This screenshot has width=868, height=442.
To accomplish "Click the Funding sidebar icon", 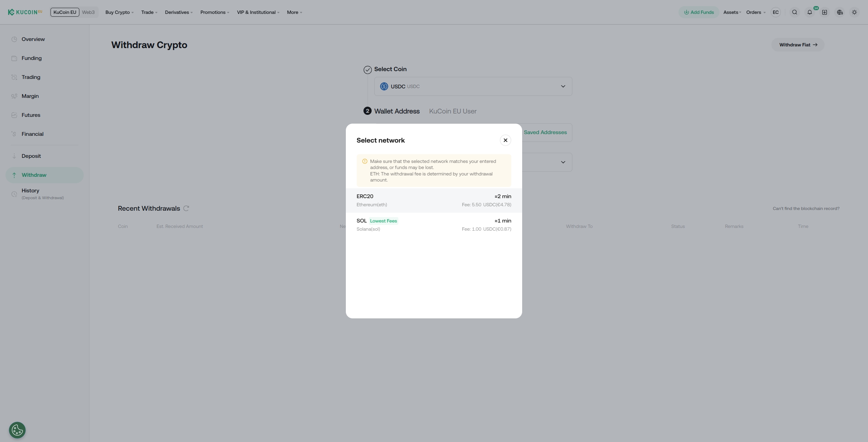I will 14,58.
